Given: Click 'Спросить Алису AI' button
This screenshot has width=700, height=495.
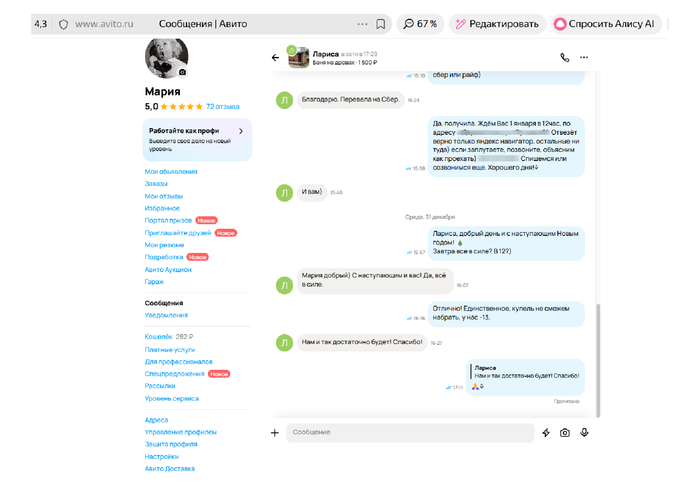Looking at the screenshot, I should (x=605, y=23).
